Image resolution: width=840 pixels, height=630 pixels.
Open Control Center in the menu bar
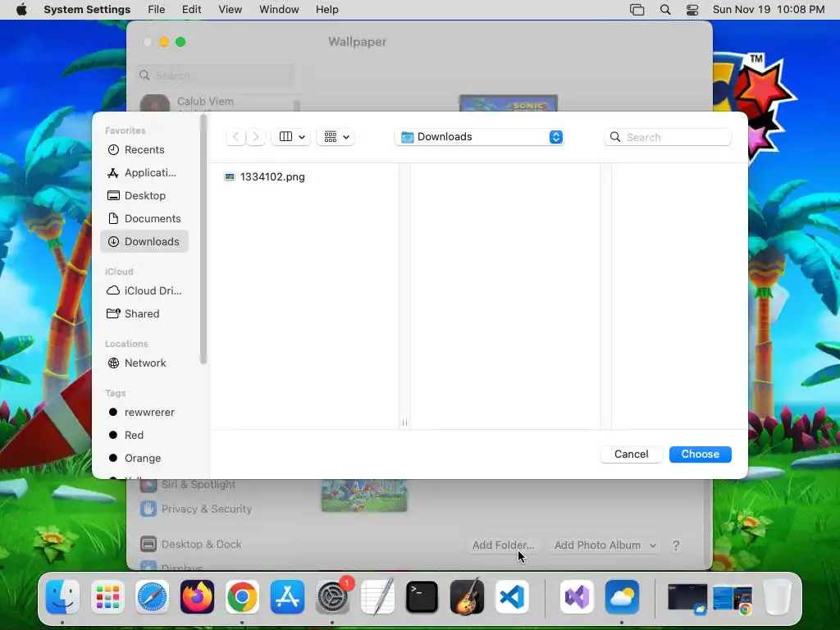692,10
